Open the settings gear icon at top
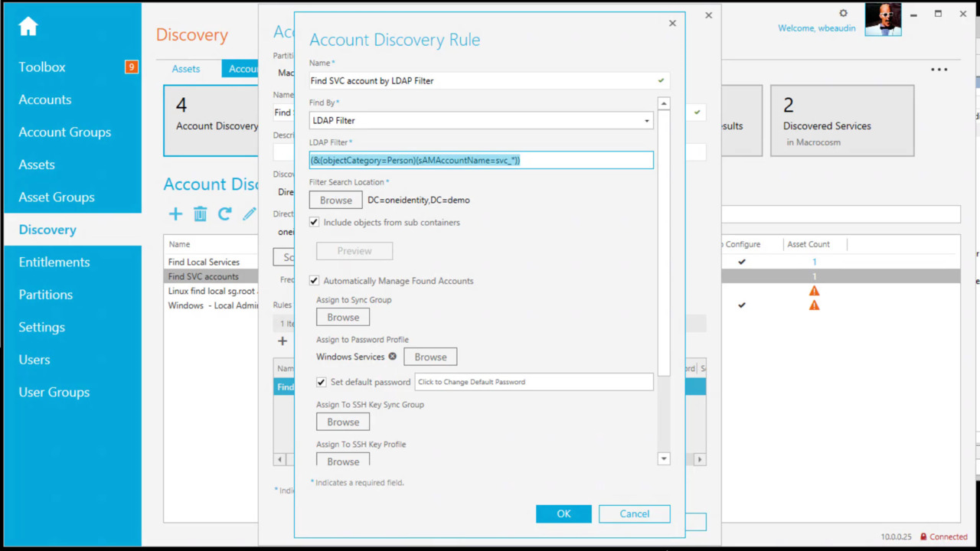The width and height of the screenshot is (980, 551). click(843, 14)
